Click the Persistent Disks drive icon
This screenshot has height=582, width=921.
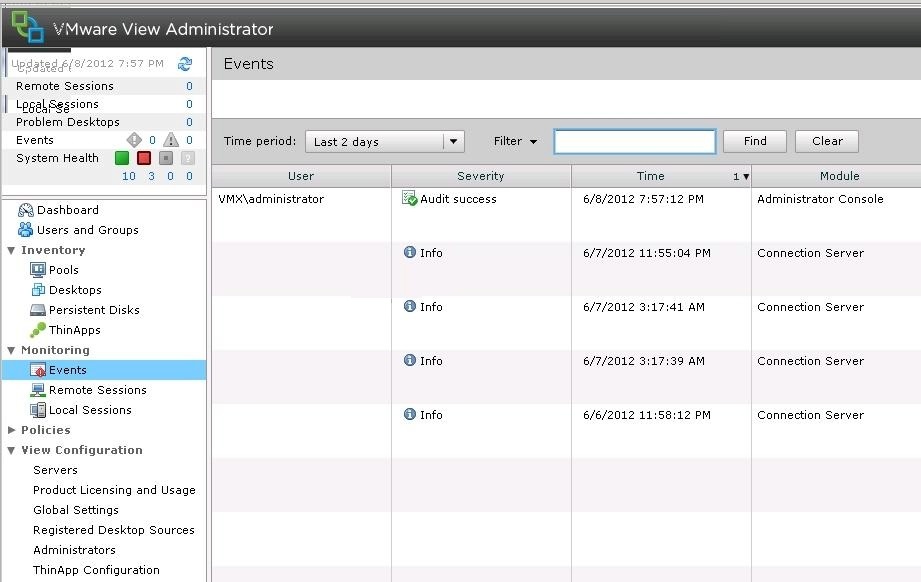click(x=38, y=309)
